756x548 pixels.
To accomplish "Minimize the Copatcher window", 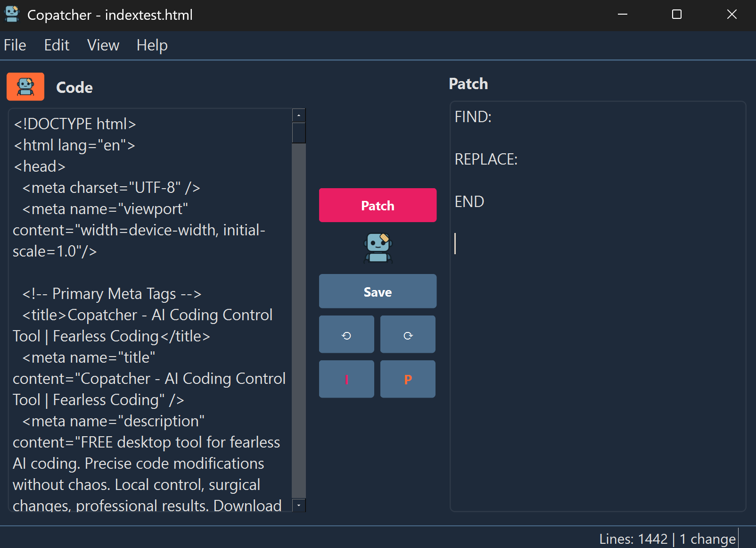I will pos(623,15).
